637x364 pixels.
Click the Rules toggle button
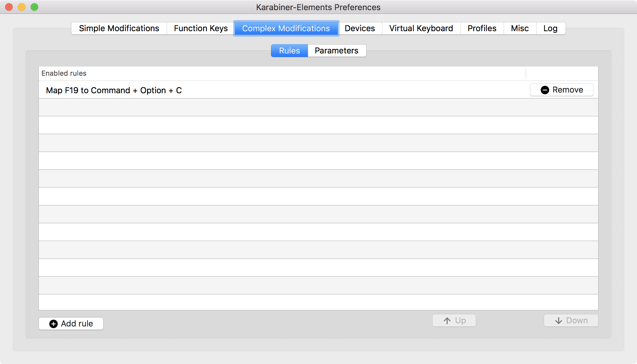coord(289,51)
